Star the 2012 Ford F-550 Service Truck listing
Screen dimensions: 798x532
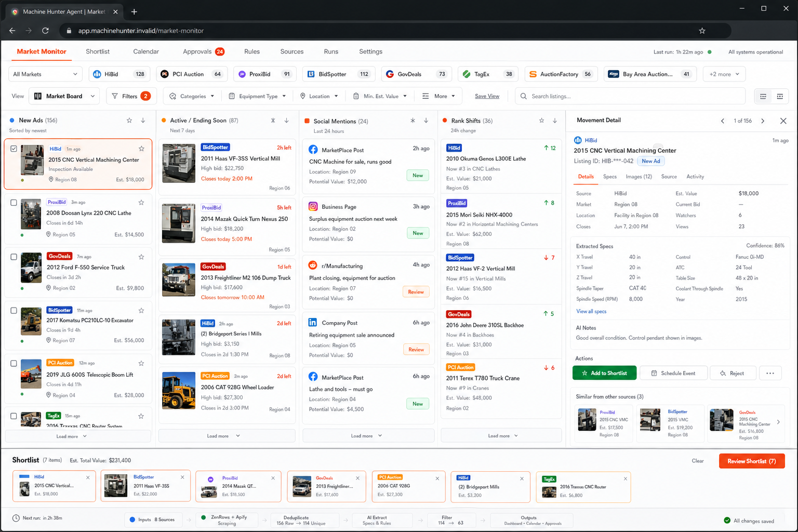(141, 257)
